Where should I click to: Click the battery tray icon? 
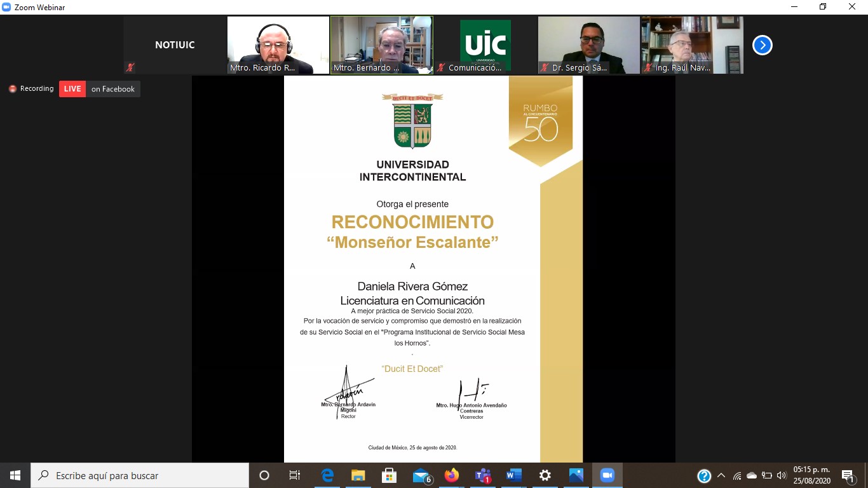click(767, 475)
